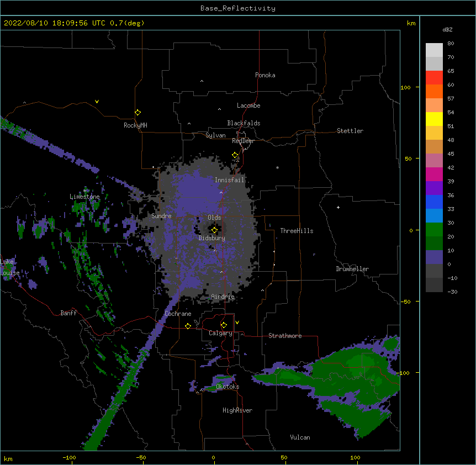Select the magenta 39-42 dBZ legend swatch
Image resolution: width=476 pixels, height=465 pixels.
tap(434, 174)
